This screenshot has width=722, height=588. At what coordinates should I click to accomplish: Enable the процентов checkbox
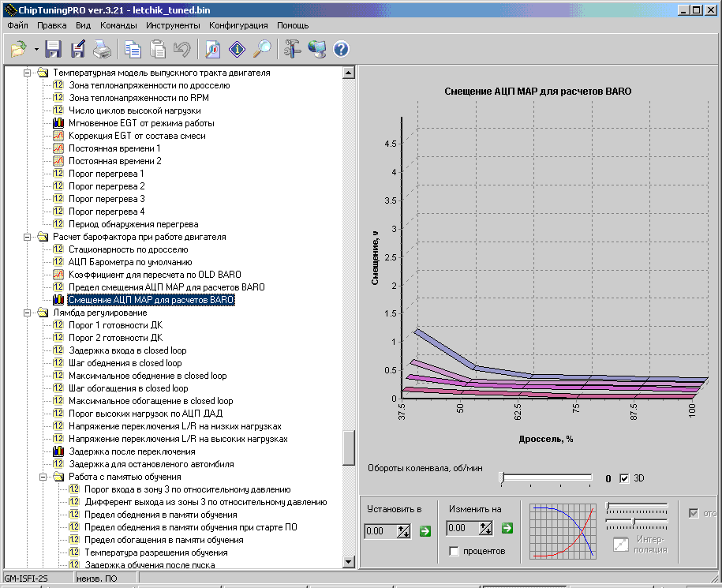pos(454,551)
